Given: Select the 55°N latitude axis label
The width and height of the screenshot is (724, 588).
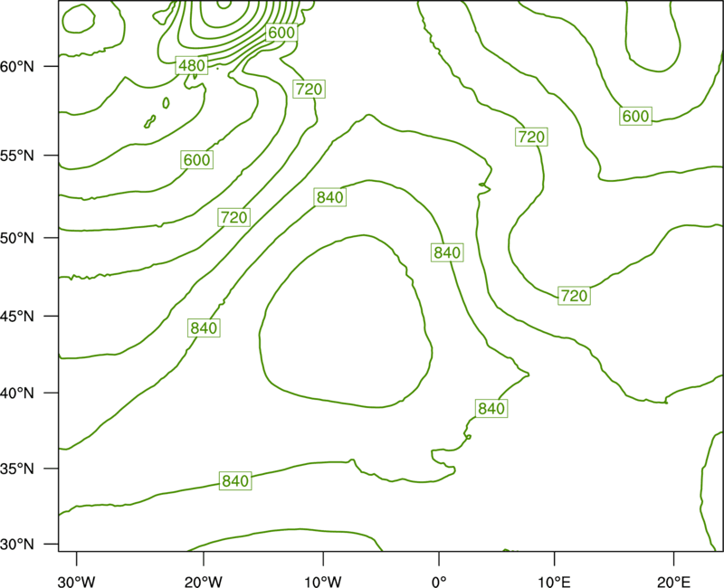Looking at the screenshot, I should [x=17, y=156].
